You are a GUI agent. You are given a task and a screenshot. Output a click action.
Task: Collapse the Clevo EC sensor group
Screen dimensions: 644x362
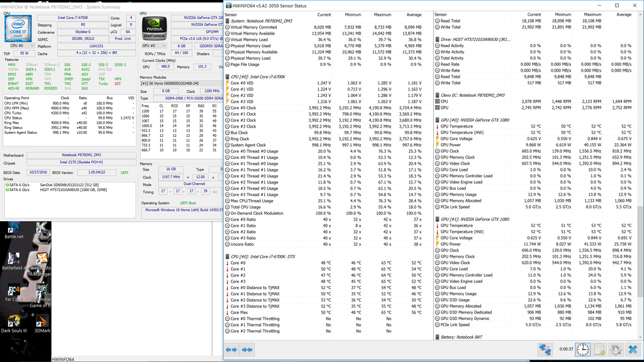(437, 96)
